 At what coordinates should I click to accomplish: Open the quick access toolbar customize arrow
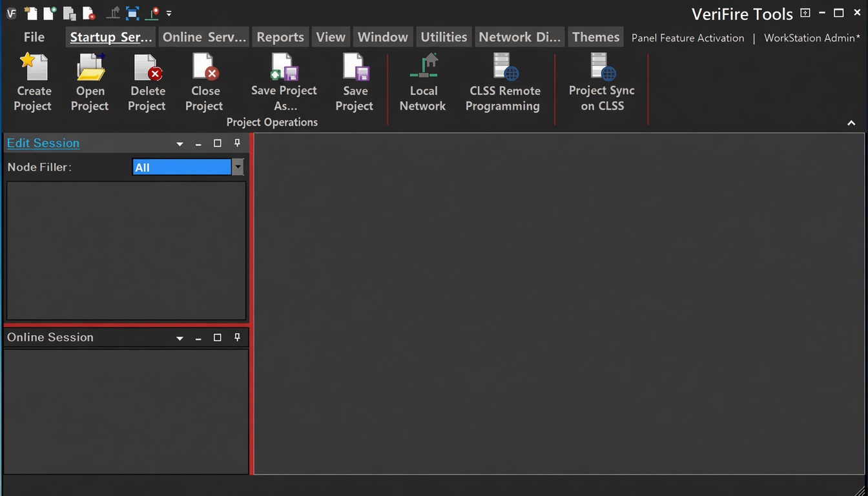[169, 13]
